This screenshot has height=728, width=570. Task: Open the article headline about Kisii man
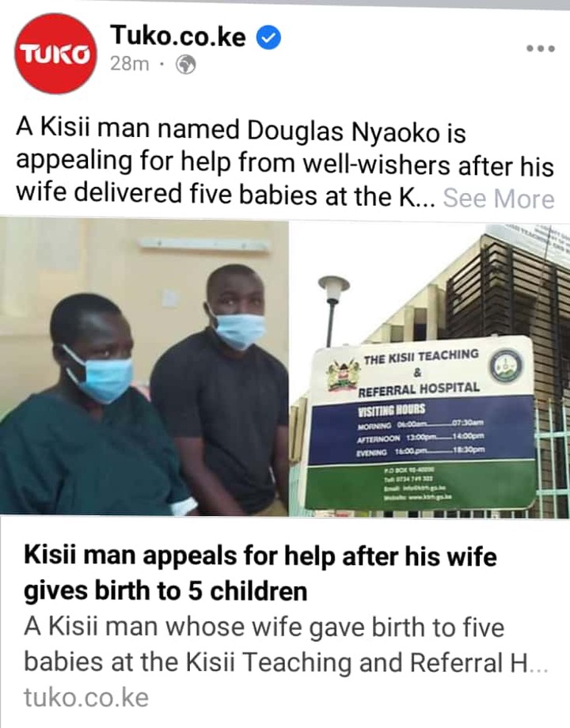click(260, 574)
